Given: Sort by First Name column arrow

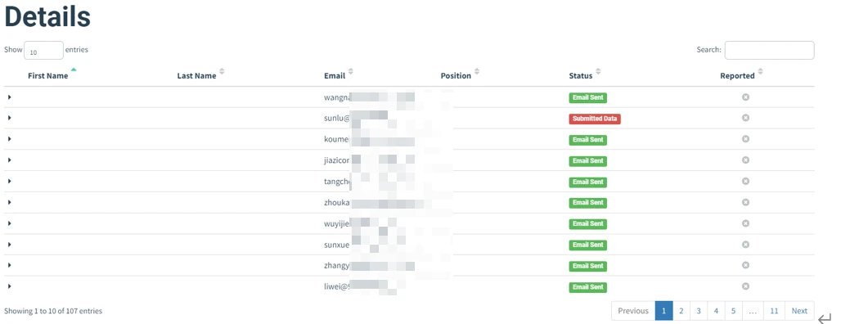Looking at the screenshot, I should click(74, 70).
